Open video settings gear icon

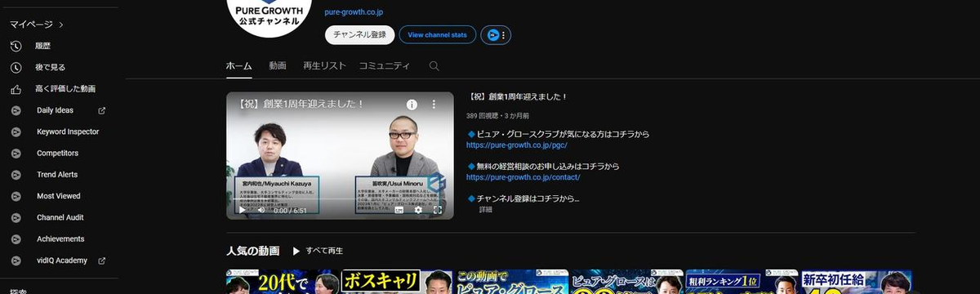pos(418,210)
